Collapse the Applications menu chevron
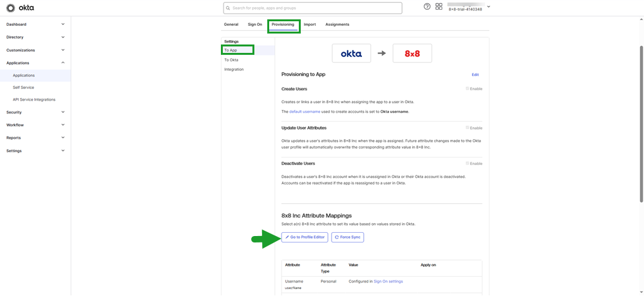644x296 pixels. 63,63
